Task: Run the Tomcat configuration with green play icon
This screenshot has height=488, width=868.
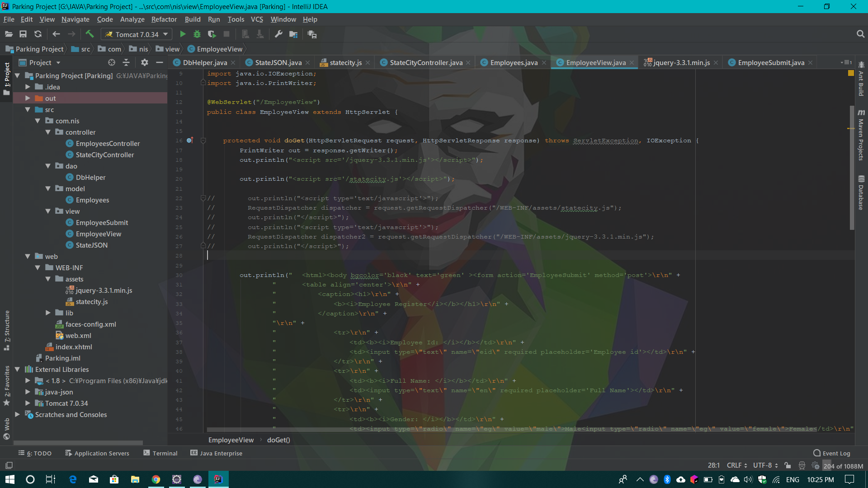Action: tap(183, 34)
